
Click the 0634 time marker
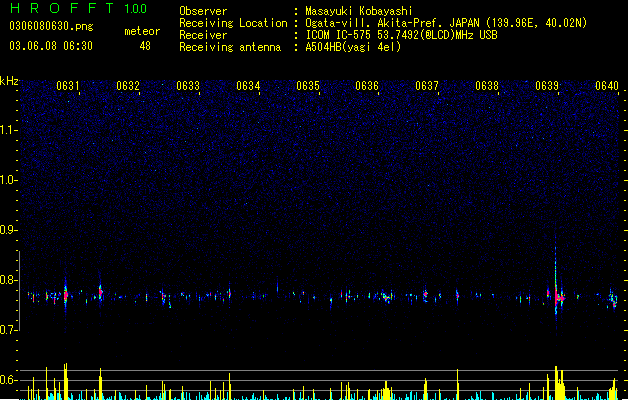click(248, 86)
